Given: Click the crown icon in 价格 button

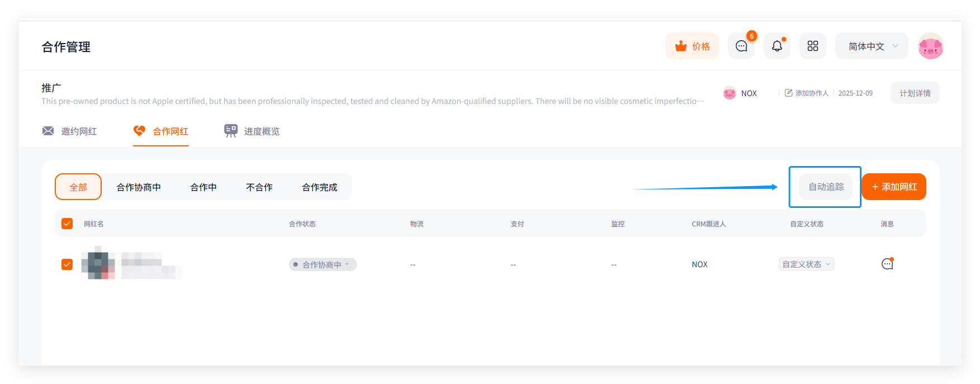Looking at the screenshot, I should [x=681, y=46].
